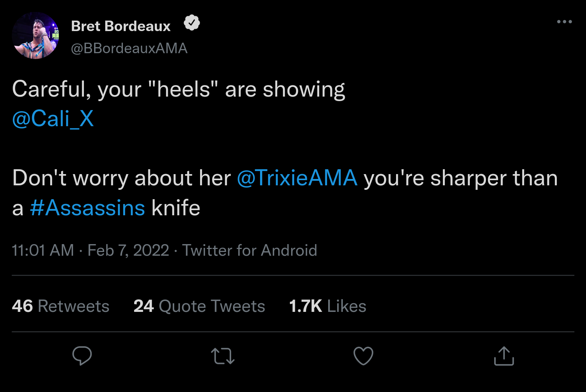
Task: Click the verified badge next to Bret Bordeaux
Action: point(192,23)
